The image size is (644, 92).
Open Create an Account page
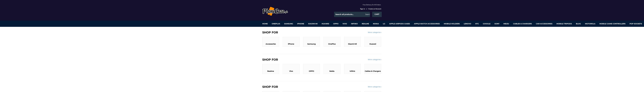click(x=375, y=9)
